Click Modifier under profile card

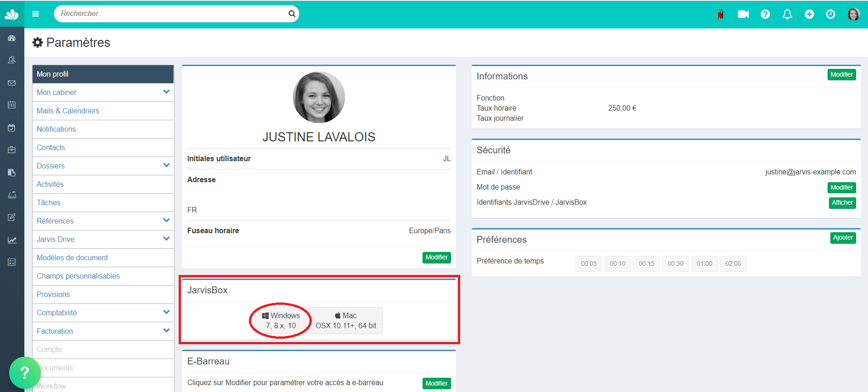pyautogui.click(x=436, y=257)
